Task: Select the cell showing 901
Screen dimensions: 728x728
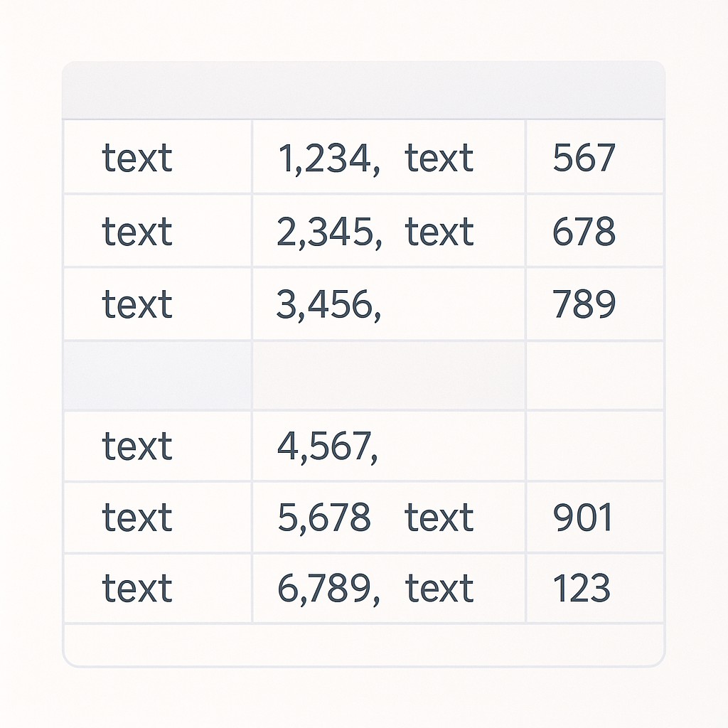Action: (582, 518)
